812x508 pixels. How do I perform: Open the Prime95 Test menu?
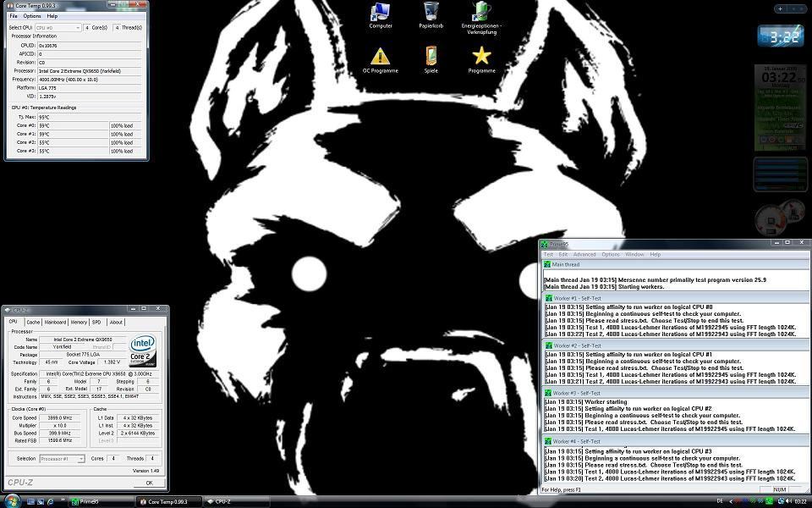coord(548,255)
